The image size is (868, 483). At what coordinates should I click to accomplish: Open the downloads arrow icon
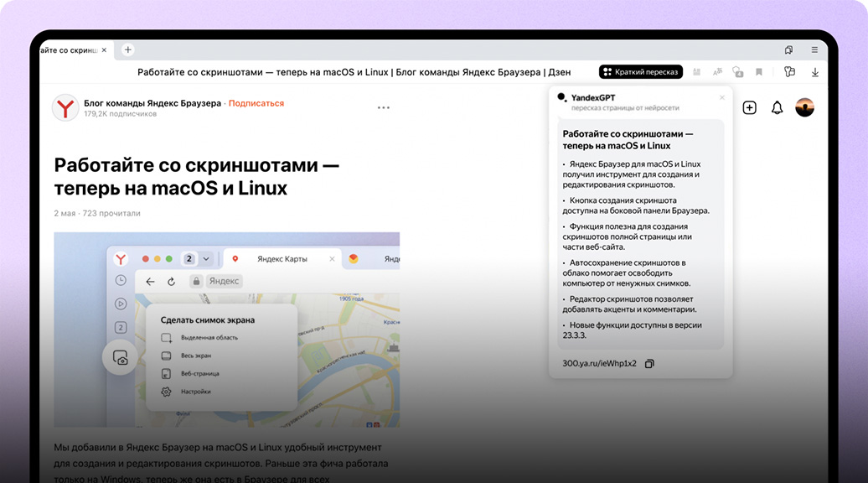pos(815,72)
